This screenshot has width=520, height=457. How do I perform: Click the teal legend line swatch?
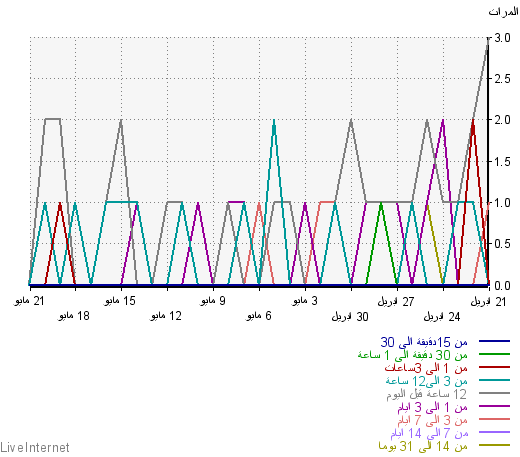pos(494,380)
